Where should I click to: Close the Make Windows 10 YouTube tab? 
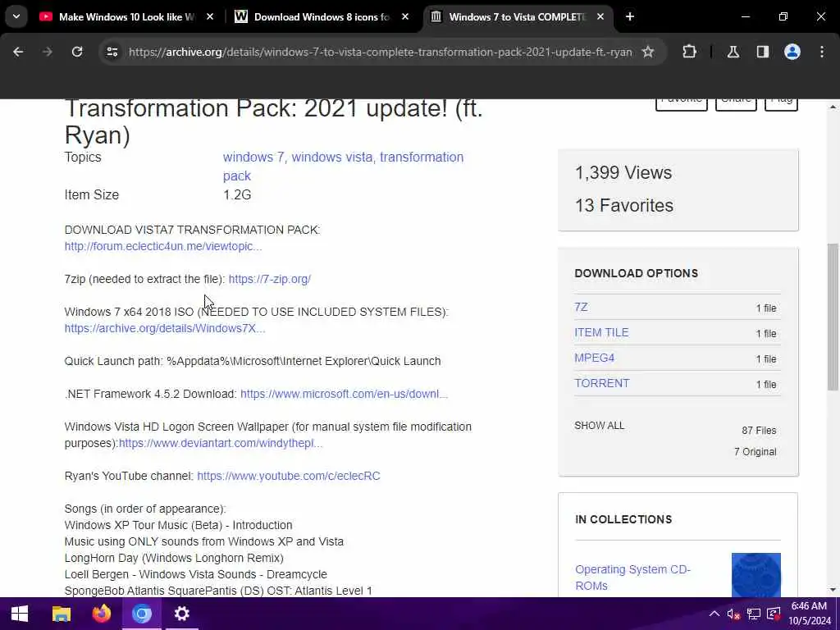[x=210, y=17]
